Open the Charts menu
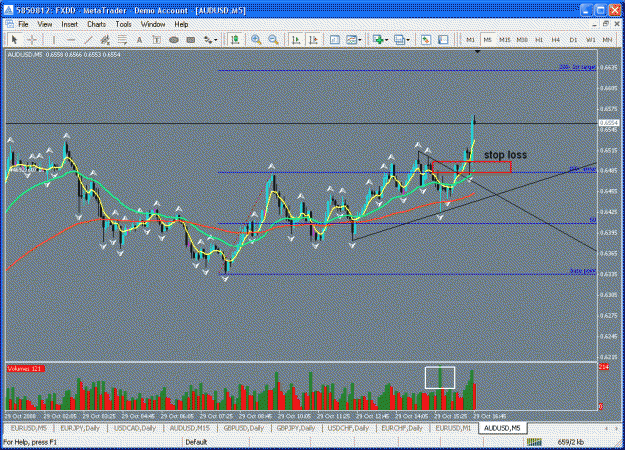 click(96, 24)
